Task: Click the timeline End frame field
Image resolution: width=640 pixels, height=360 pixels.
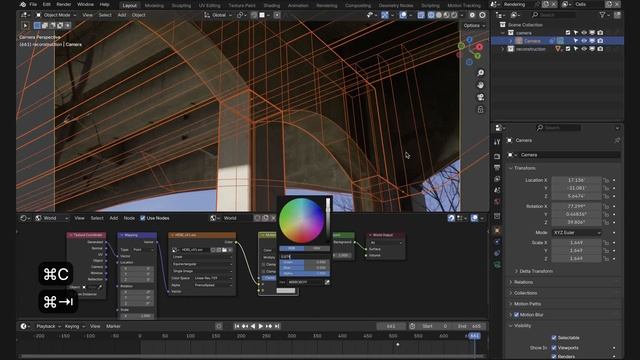Action: click(x=469, y=326)
